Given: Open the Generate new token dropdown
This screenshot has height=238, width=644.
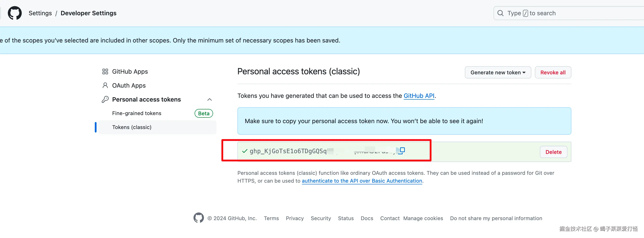Looking at the screenshot, I should pos(497,72).
